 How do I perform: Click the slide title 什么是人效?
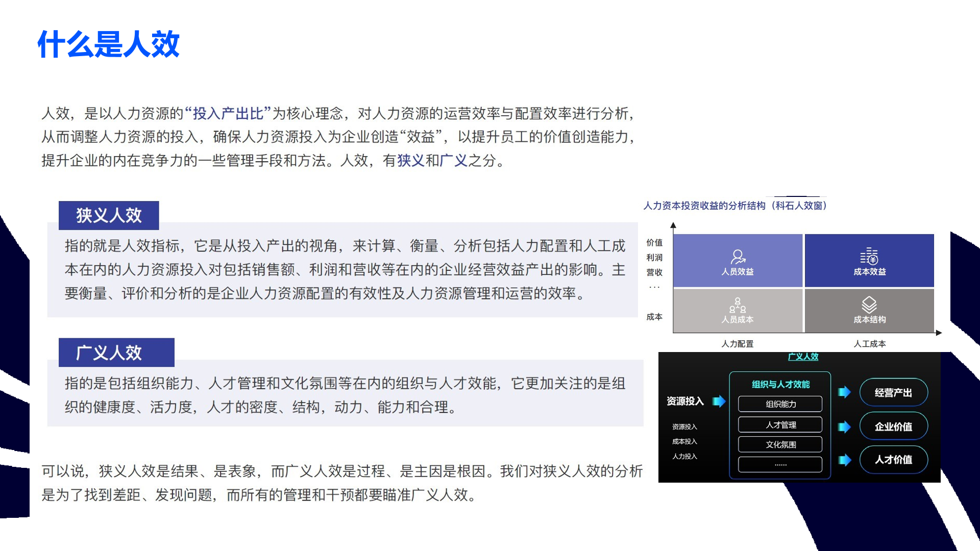[109, 44]
